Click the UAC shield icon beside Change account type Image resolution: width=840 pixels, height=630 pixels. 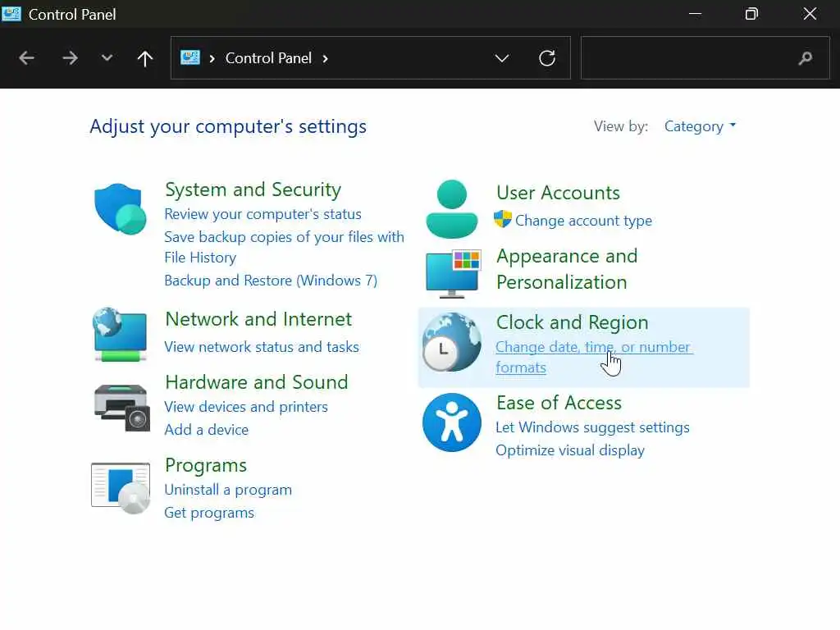(x=503, y=219)
